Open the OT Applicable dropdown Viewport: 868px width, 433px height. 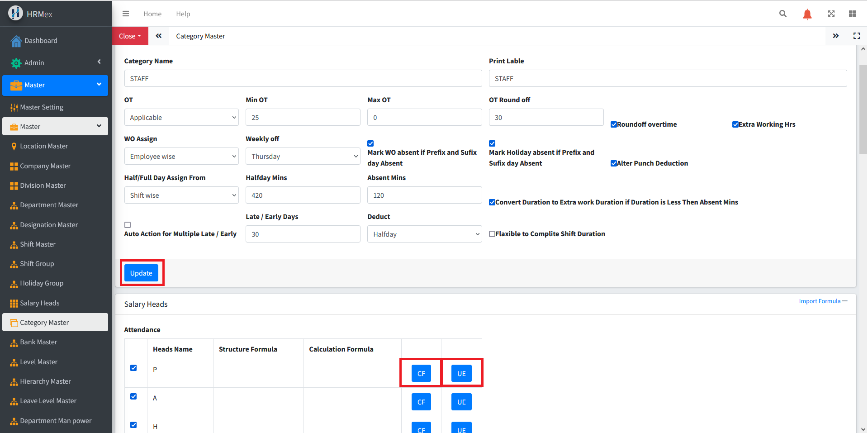point(181,118)
